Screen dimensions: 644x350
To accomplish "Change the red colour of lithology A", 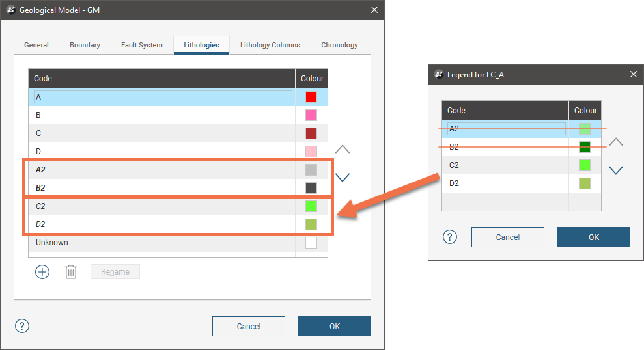I will tap(311, 97).
